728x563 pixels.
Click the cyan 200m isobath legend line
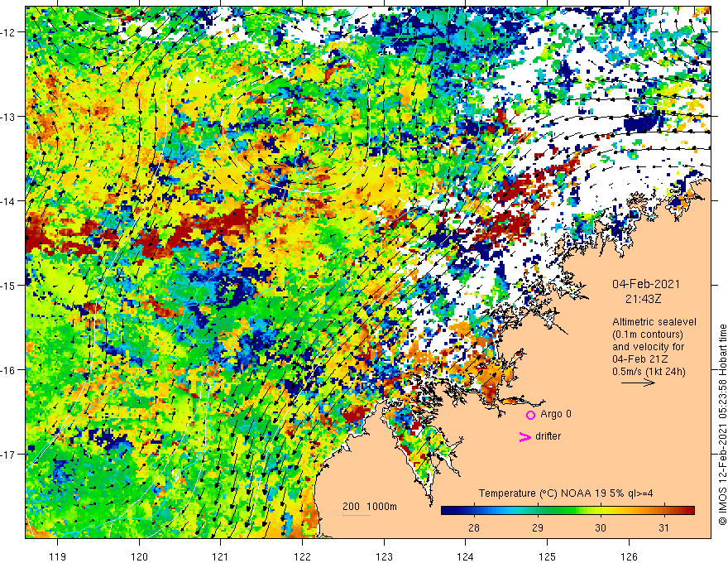coord(357,515)
